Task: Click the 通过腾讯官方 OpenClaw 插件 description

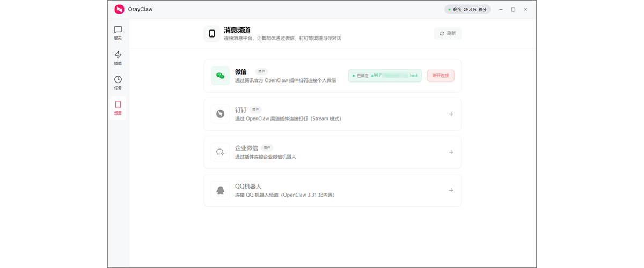Action: (x=286, y=80)
